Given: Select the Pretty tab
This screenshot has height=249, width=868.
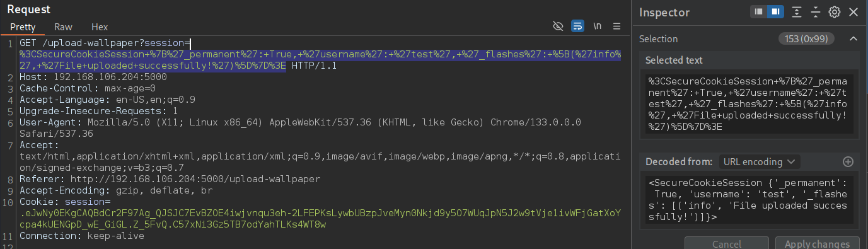Looking at the screenshot, I should point(23,27).
